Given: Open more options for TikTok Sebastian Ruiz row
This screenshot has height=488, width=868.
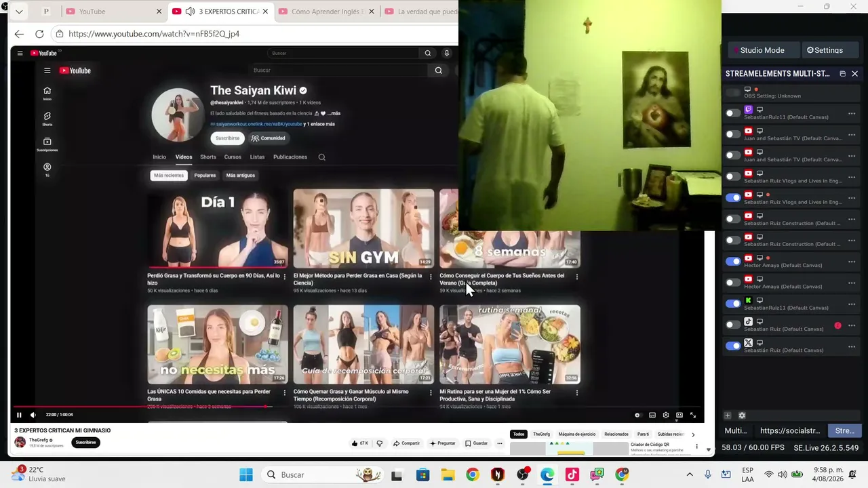Looking at the screenshot, I should 852,325.
